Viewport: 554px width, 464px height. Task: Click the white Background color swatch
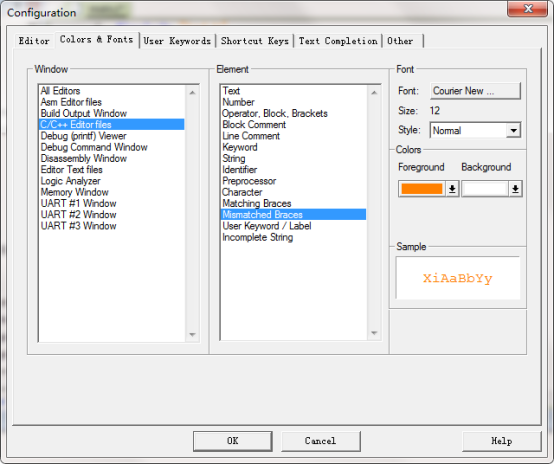485,189
